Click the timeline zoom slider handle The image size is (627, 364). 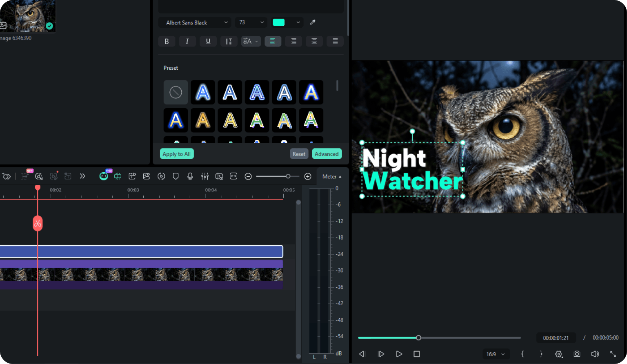288,176
